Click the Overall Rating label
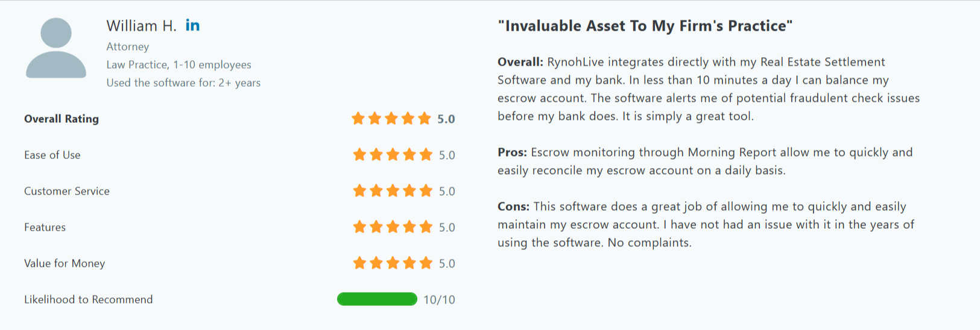 tap(62, 119)
